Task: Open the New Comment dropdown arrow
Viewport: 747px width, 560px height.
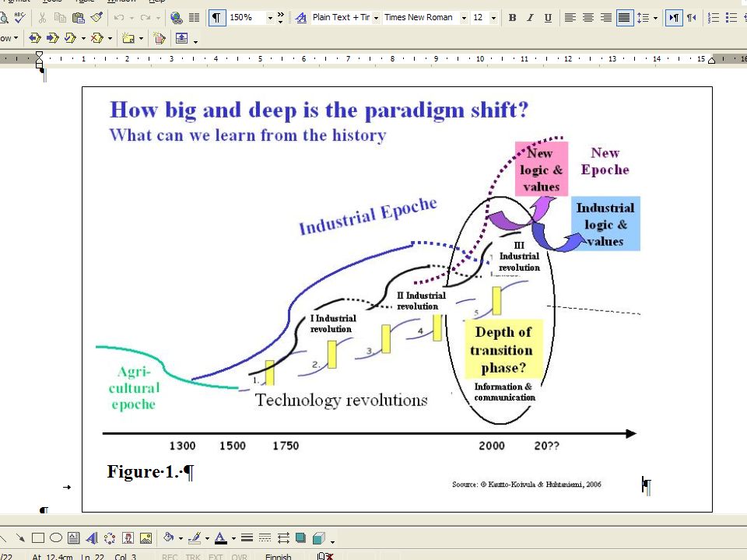Action: coord(141,39)
